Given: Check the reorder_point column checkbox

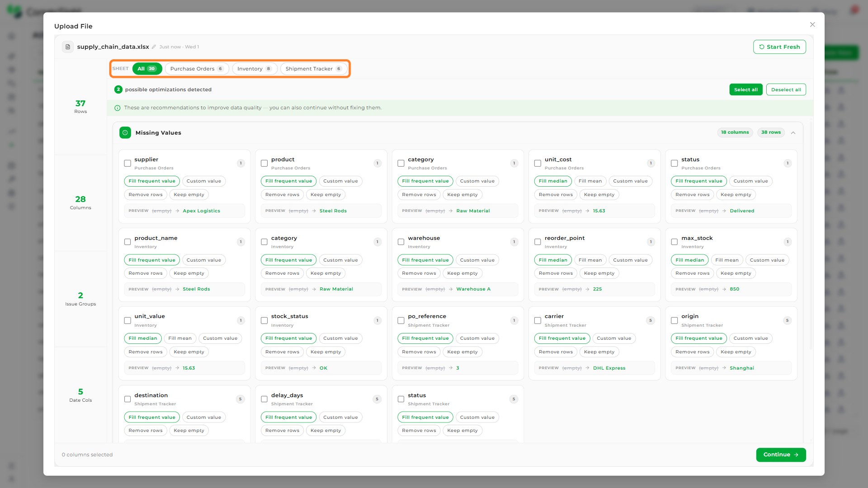Looking at the screenshot, I should [x=538, y=242].
